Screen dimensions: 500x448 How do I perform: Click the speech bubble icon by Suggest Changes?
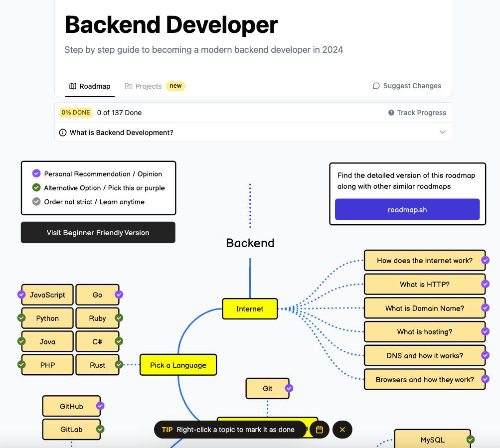pos(376,86)
